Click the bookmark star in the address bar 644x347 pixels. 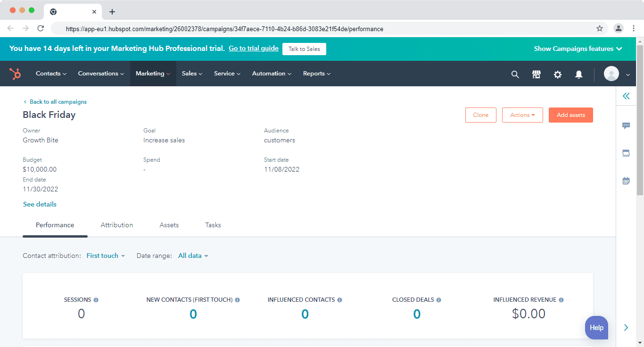(x=600, y=29)
